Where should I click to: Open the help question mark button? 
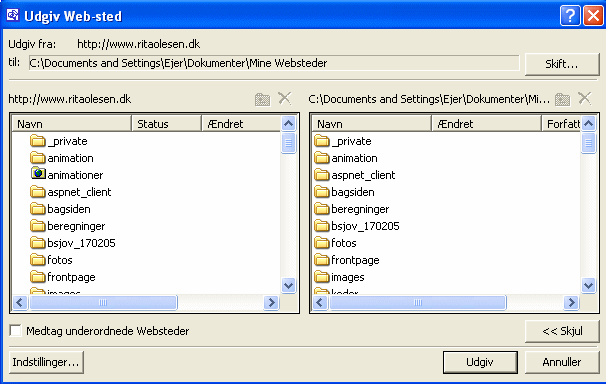point(570,16)
